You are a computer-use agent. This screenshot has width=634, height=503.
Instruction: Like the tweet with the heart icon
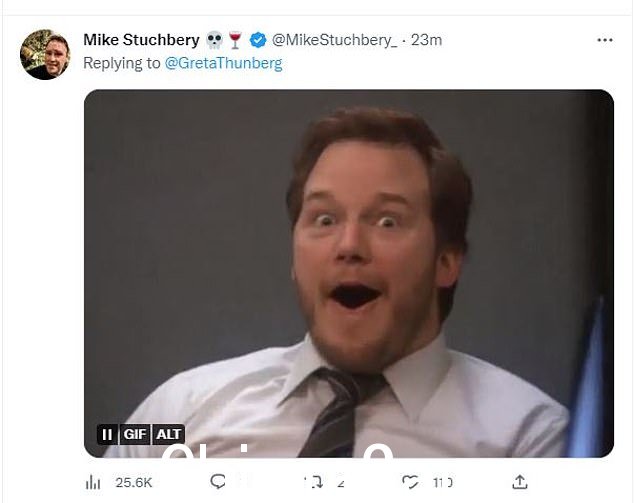click(410, 482)
